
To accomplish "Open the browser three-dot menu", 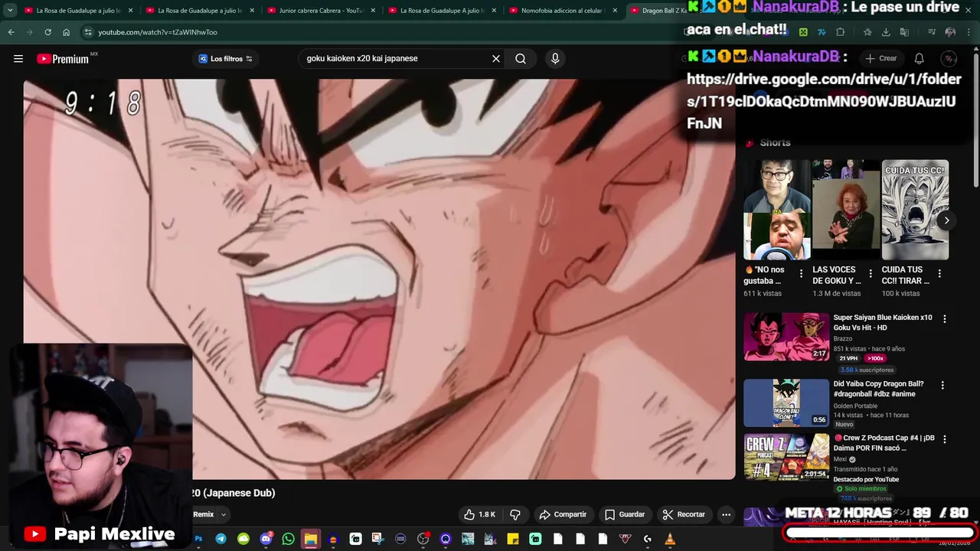I will (x=969, y=32).
